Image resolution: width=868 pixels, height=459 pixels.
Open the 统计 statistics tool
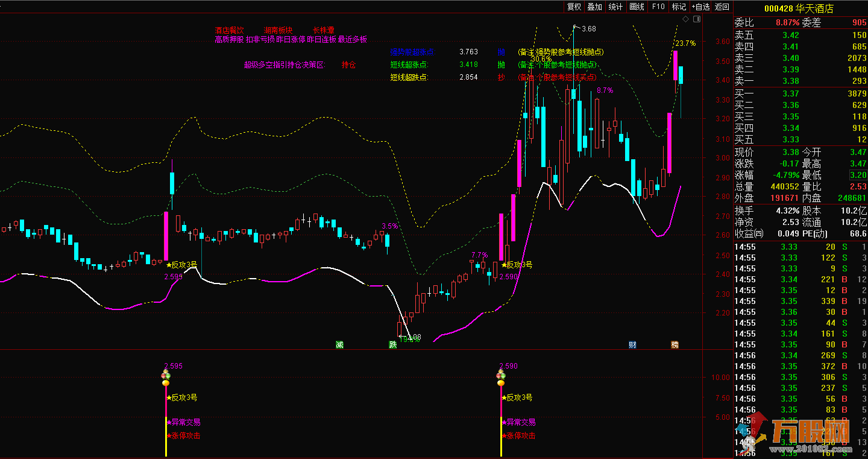coord(615,7)
